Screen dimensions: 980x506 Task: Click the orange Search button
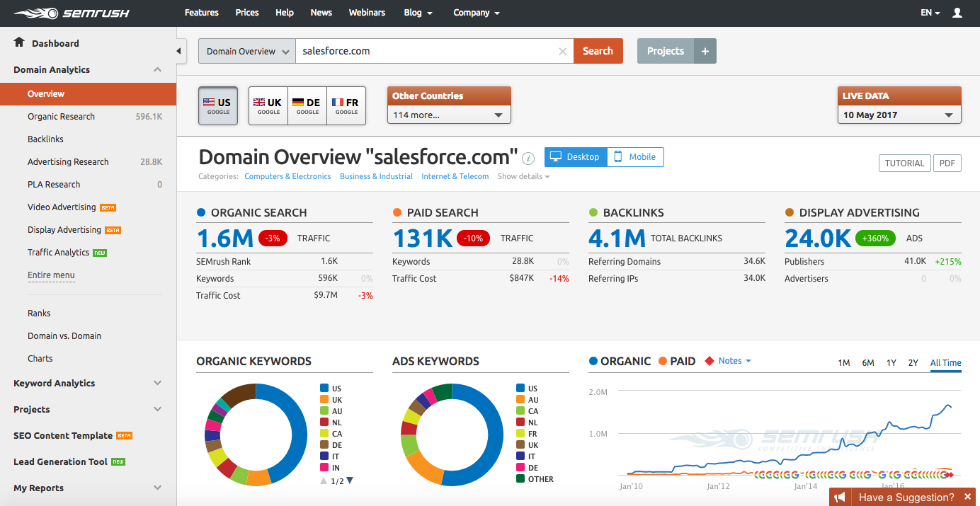coord(598,51)
